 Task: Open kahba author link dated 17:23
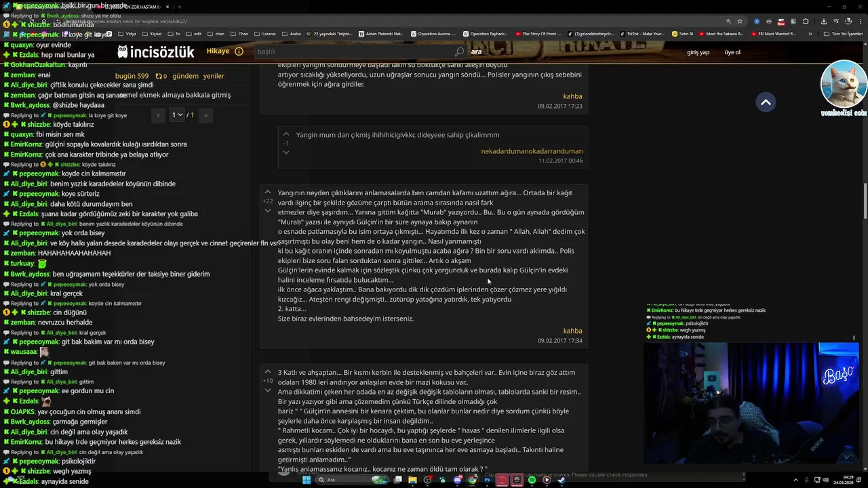click(x=572, y=96)
